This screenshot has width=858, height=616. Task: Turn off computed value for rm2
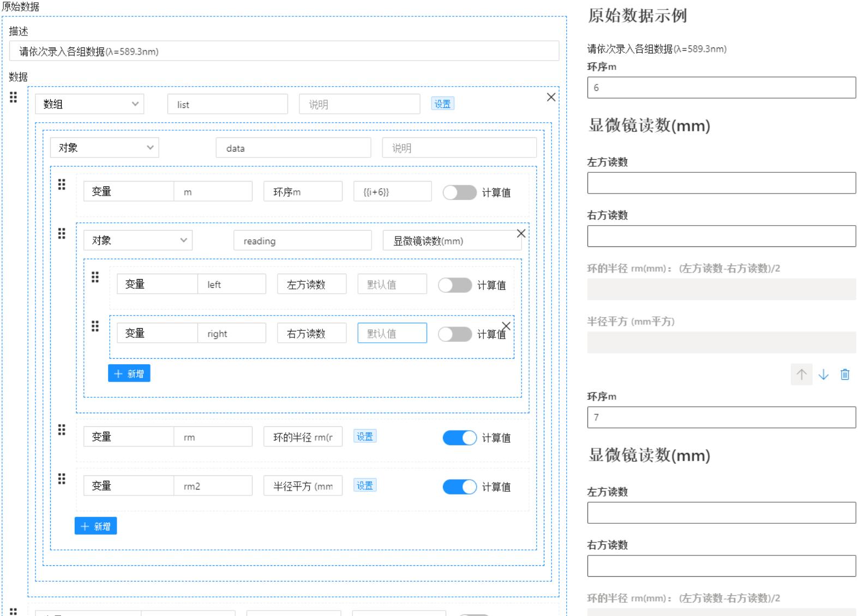click(459, 487)
